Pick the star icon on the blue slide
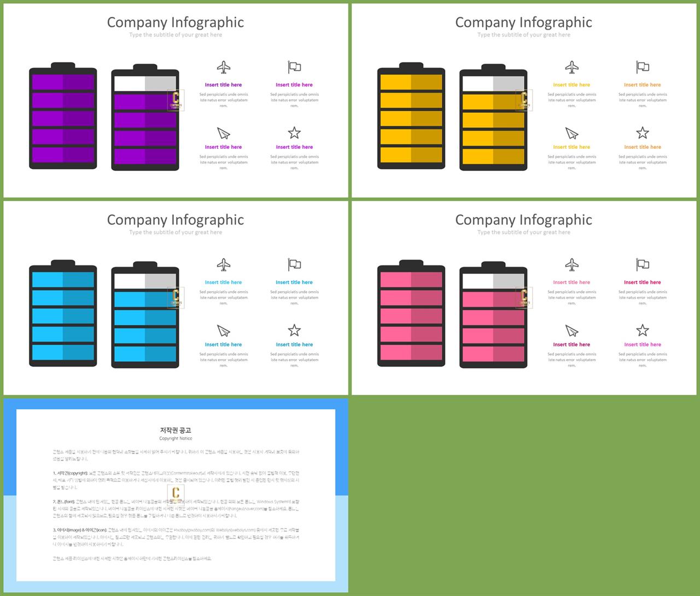Screen dimensions: 700x596 [x=294, y=330]
